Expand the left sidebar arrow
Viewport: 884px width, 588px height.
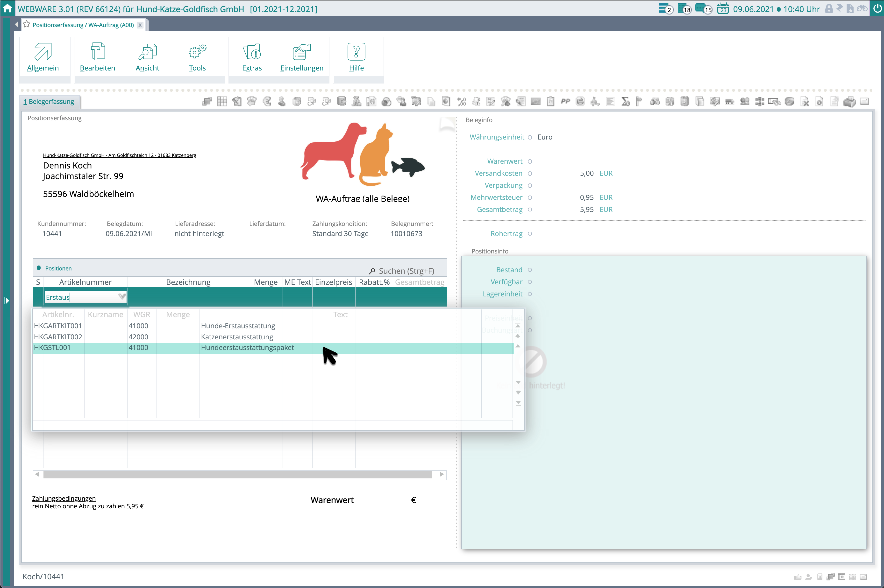(6, 301)
